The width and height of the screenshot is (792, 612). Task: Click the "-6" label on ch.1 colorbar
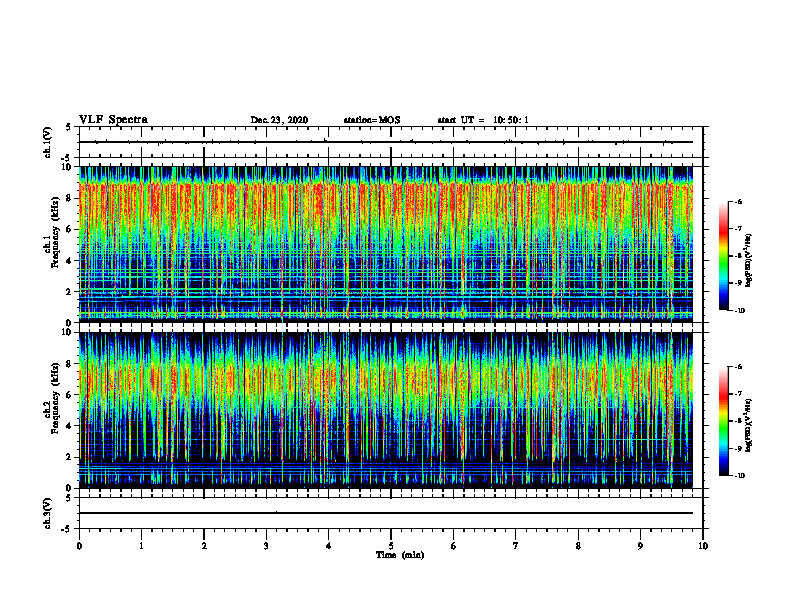pyautogui.click(x=738, y=202)
